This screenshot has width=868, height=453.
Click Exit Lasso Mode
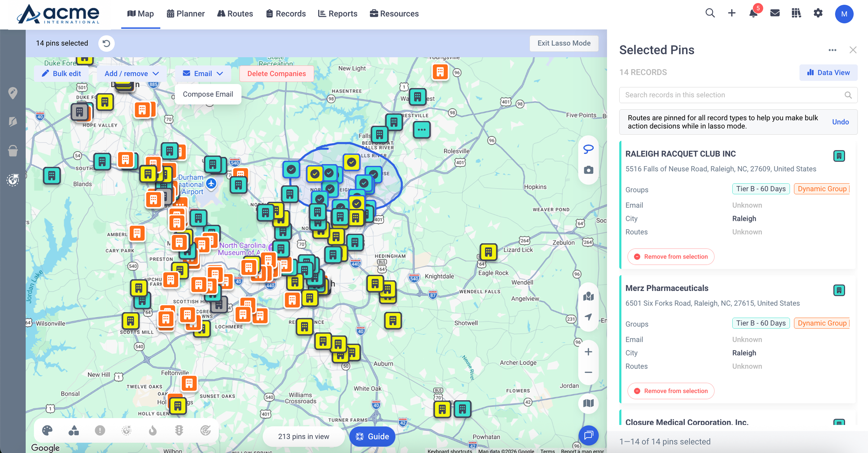pos(564,43)
